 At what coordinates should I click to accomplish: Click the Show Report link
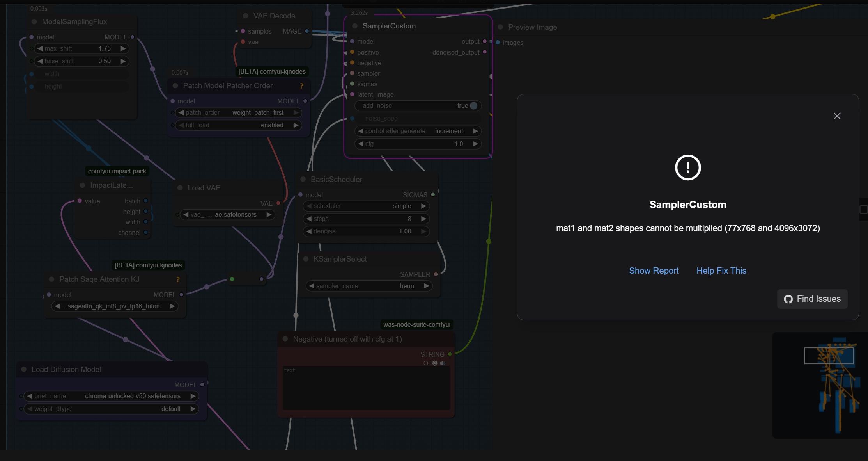tap(654, 271)
